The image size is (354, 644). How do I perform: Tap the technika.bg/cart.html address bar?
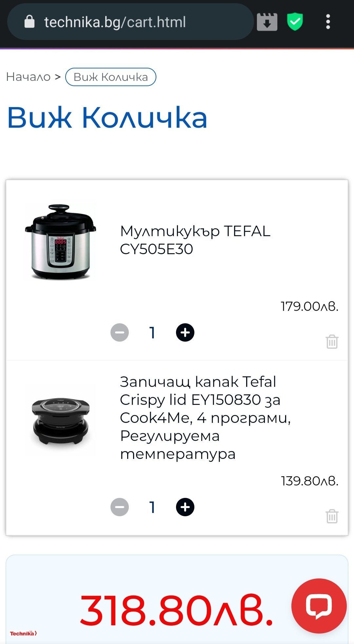[x=131, y=22]
